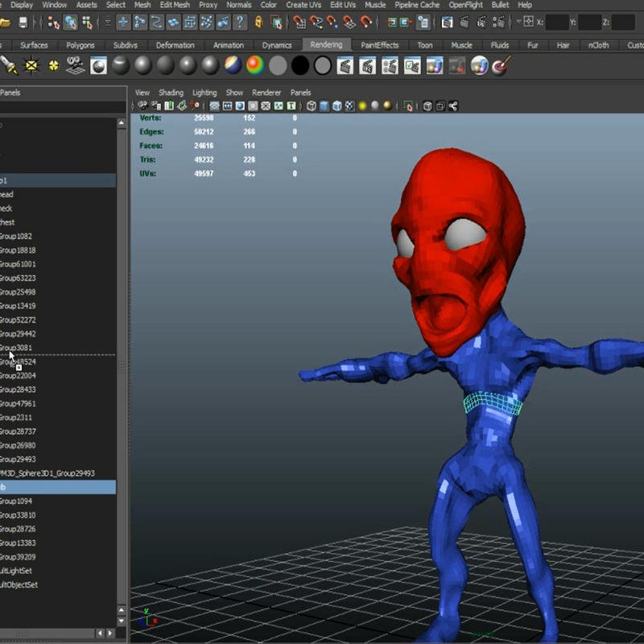Select the rainbow ramp shader sphere

255,66
